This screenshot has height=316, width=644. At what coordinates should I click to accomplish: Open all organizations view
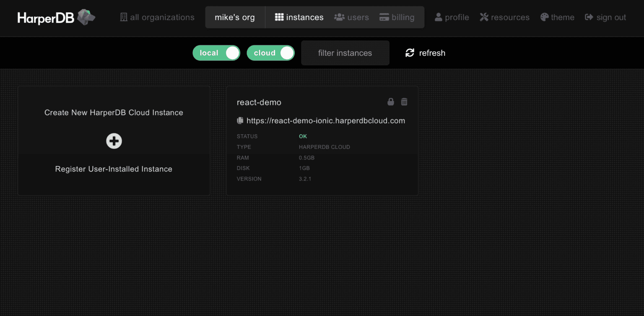click(x=157, y=17)
